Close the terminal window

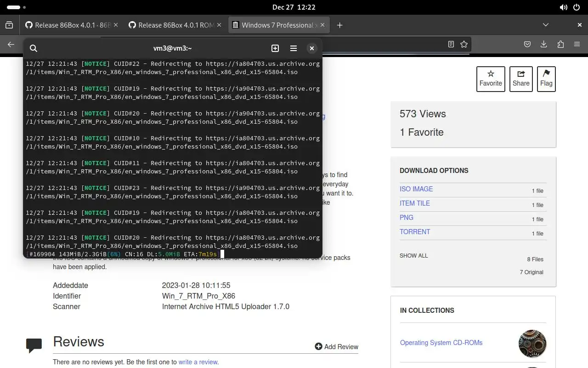tap(312, 48)
